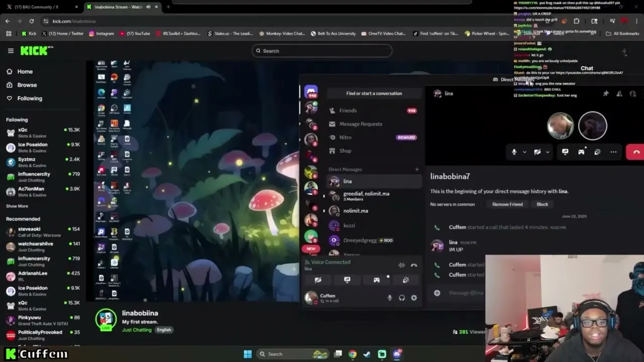Open Browse in the Kick sidebar

22,85
